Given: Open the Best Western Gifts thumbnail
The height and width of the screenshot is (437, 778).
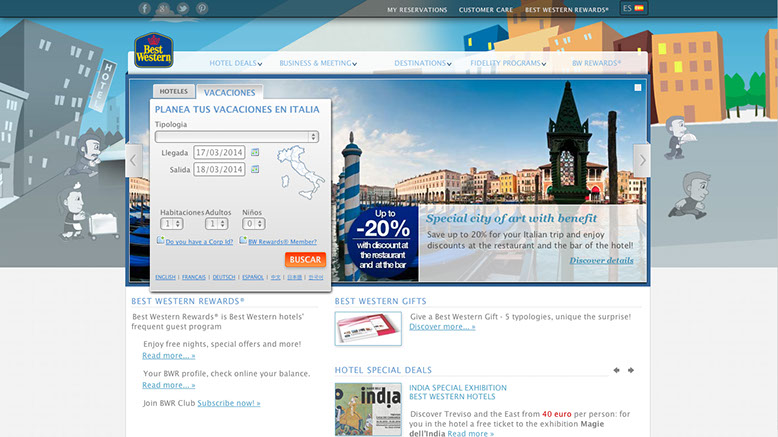Looking at the screenshot, I should pyautogui.click(x=368, y=328).
